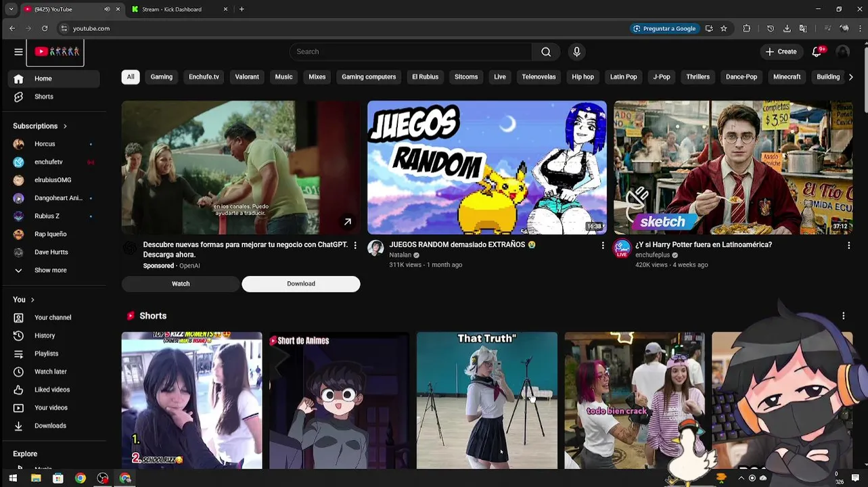Click the search magnifier button
The image size is (868, 487).
pyautogui.click(x=546, y=52)
